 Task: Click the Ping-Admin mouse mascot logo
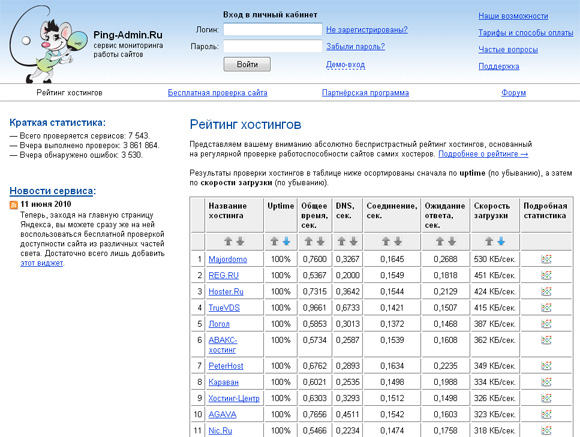(48, 44)
